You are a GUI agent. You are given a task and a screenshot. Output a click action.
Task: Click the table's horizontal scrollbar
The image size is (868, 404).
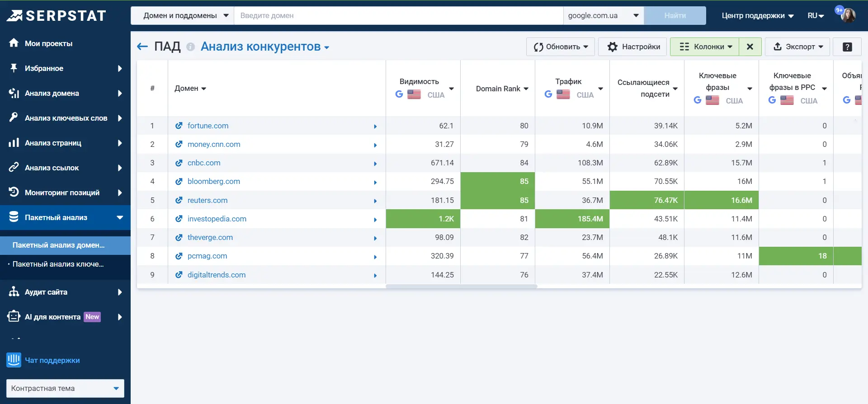(462, 287)
